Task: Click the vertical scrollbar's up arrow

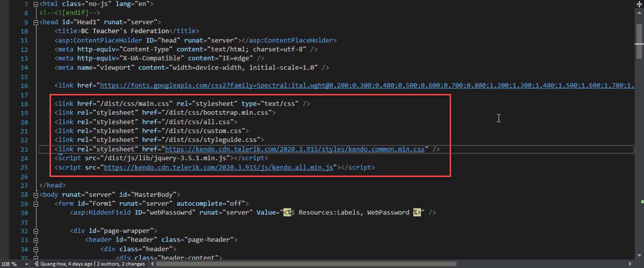Action: 639,13
